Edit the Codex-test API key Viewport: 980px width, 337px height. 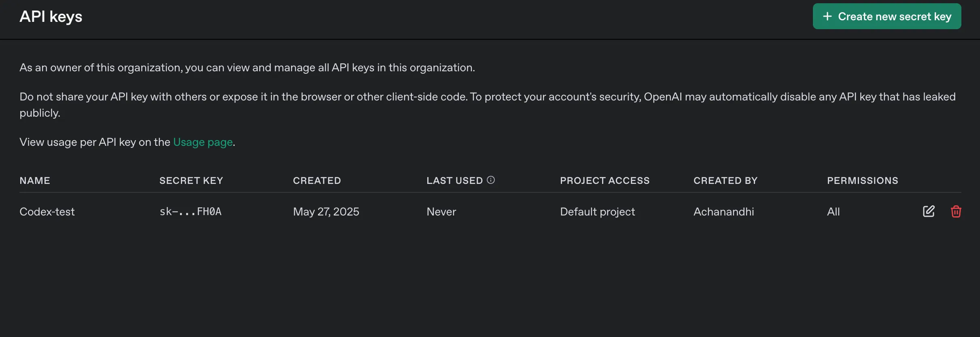click(x=929, y=211)
